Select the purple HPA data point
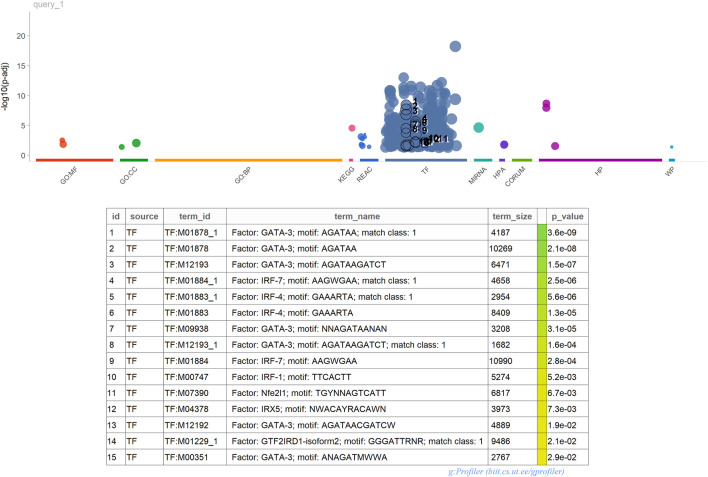This screenshot has height=477, width=708. (504, 145)
